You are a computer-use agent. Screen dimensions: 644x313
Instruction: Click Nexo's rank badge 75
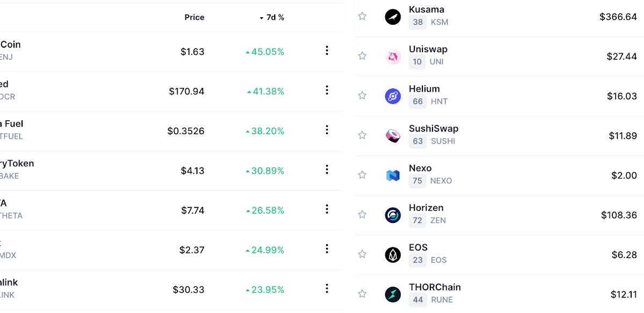(x=418, y=181)
